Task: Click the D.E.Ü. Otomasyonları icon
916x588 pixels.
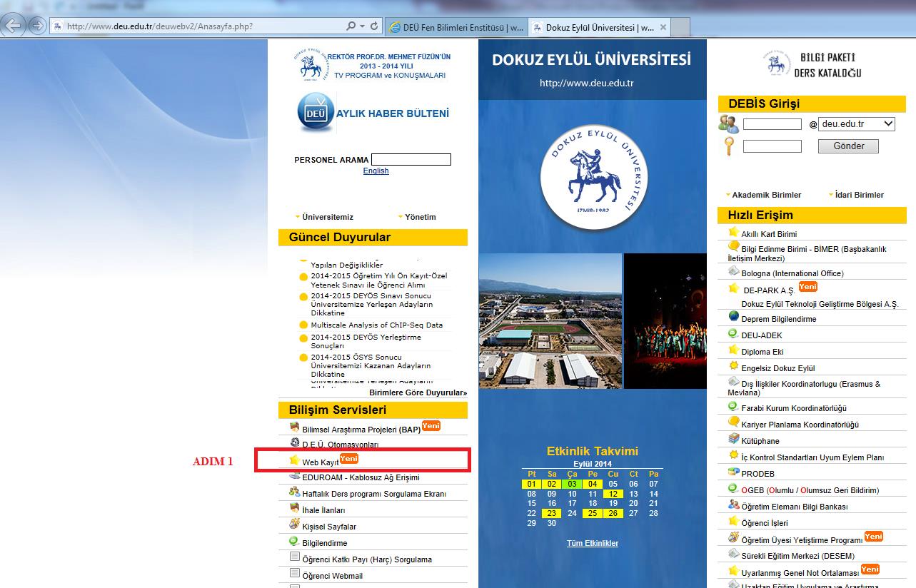Action: (x=294, y=443)
